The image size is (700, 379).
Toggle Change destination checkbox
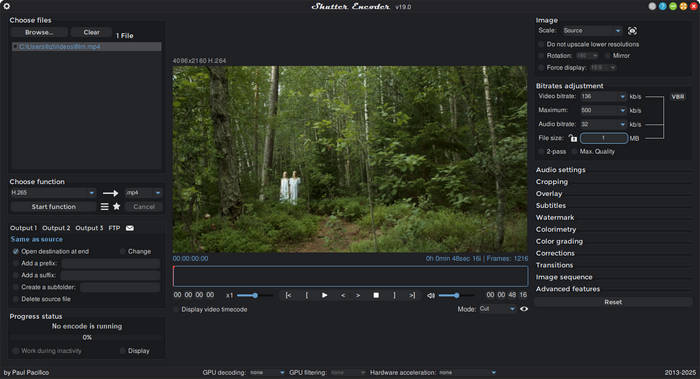[122, 252]
